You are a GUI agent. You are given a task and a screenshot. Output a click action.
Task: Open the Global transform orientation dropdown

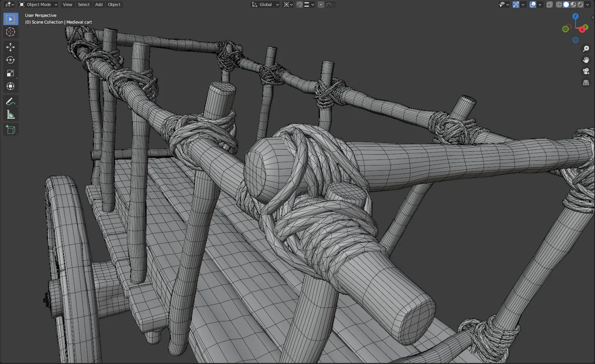point(265,4)
